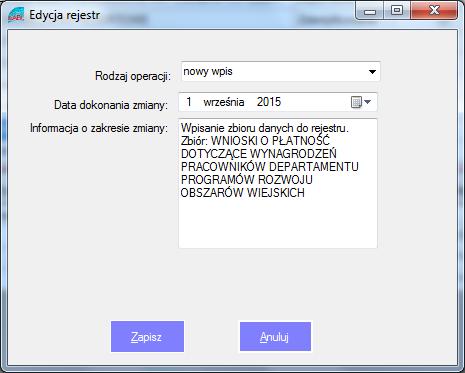
Task: Click the application icon in title bar
Action: (x=16, y=15)
